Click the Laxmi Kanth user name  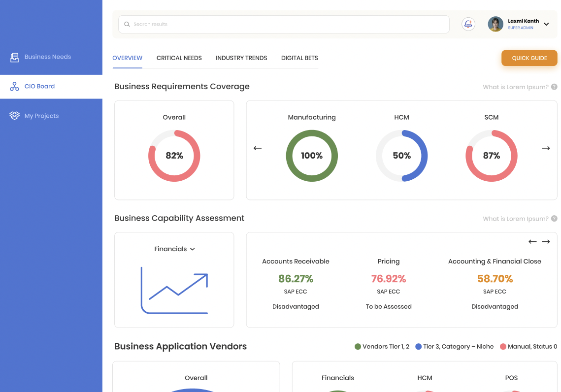click(x=524, y=21)
